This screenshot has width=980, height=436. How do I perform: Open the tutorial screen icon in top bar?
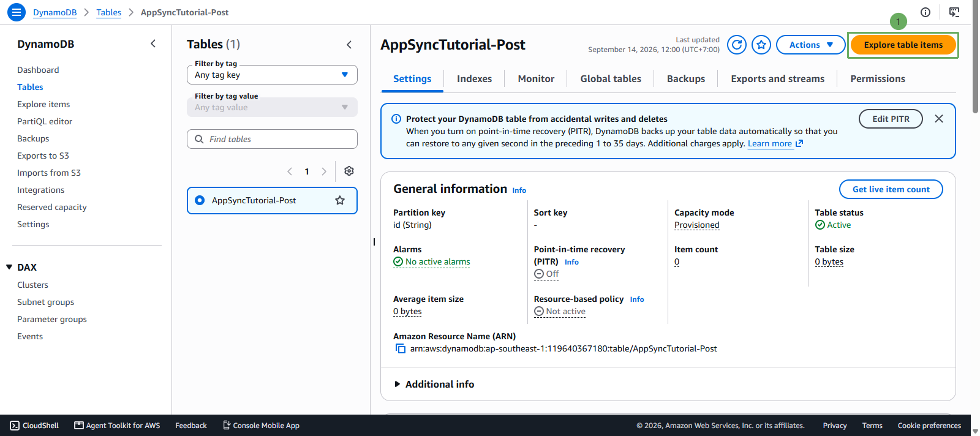(954, 12)
